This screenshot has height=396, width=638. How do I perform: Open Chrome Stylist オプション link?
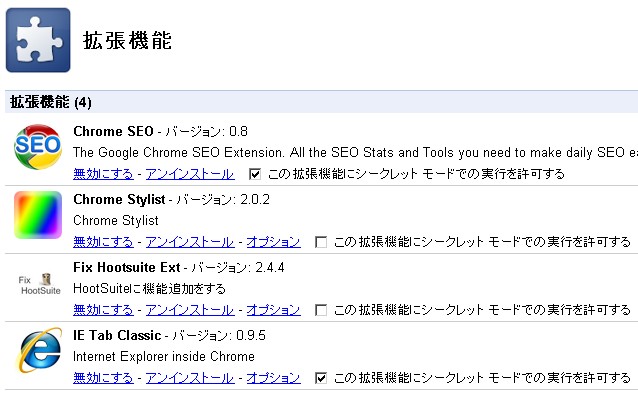273,242
